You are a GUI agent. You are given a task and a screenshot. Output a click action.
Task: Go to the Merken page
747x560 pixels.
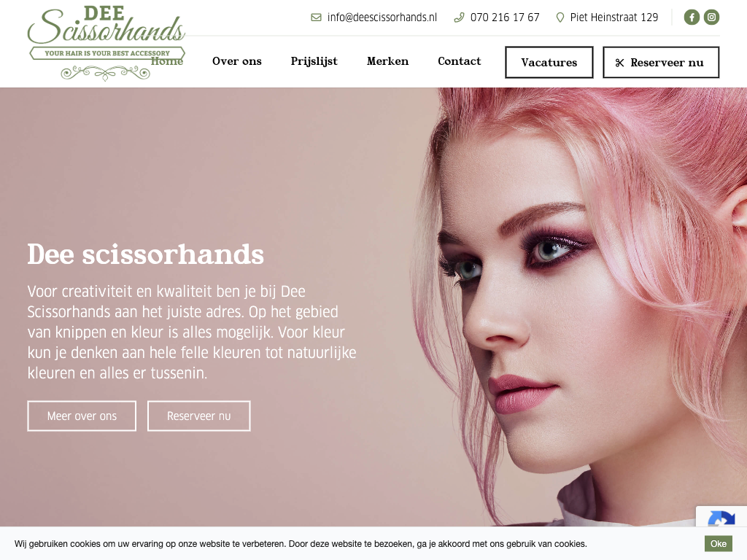click(x=388, y=61)
